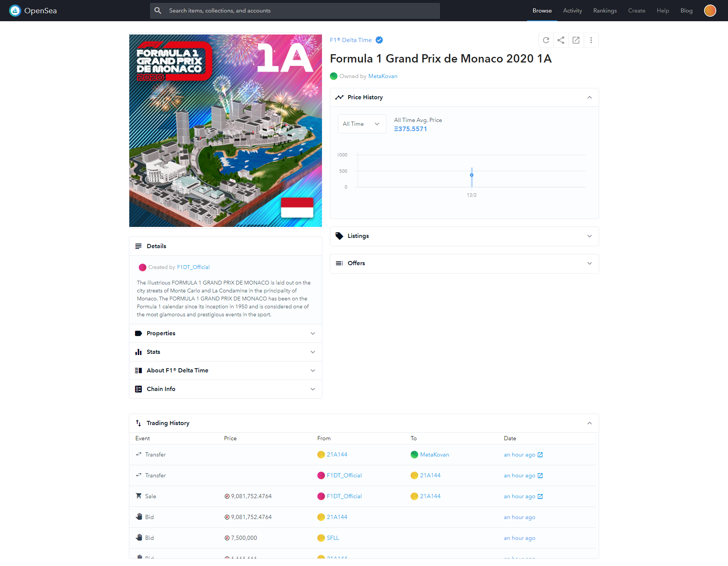
Task: Click the Price column header
Action: [x=230, y=438]
